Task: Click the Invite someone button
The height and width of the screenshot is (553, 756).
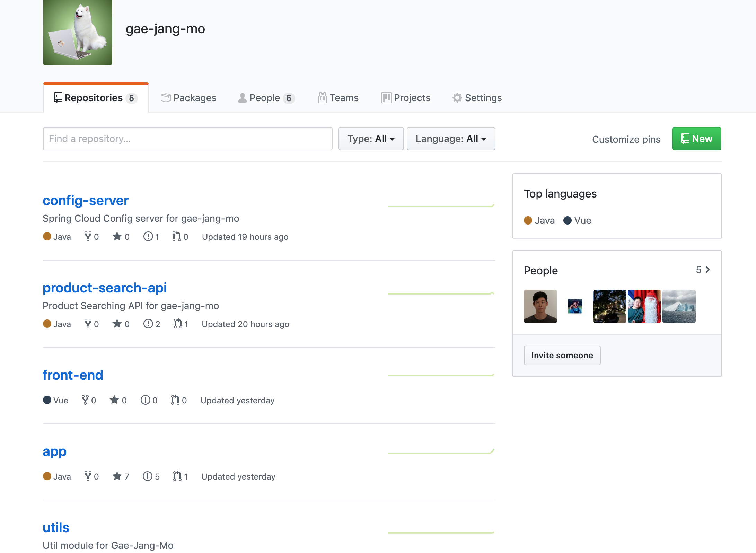Action: point(562,355)
